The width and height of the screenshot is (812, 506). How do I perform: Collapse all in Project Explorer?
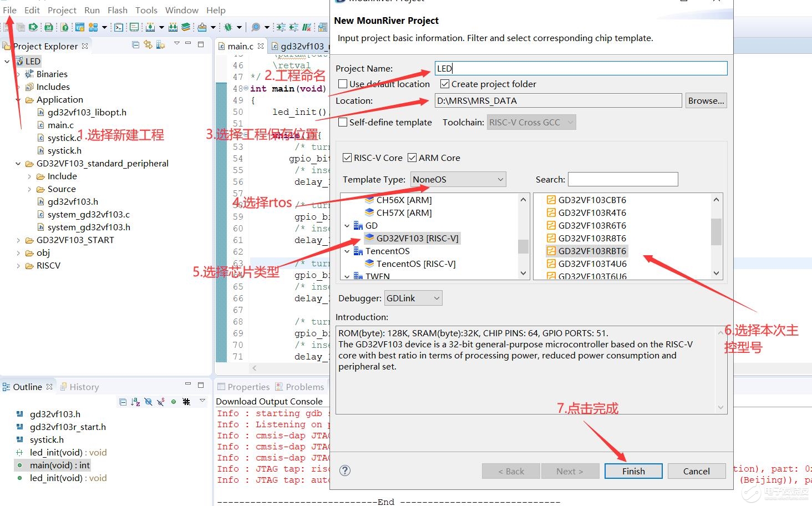click(136, 44)
